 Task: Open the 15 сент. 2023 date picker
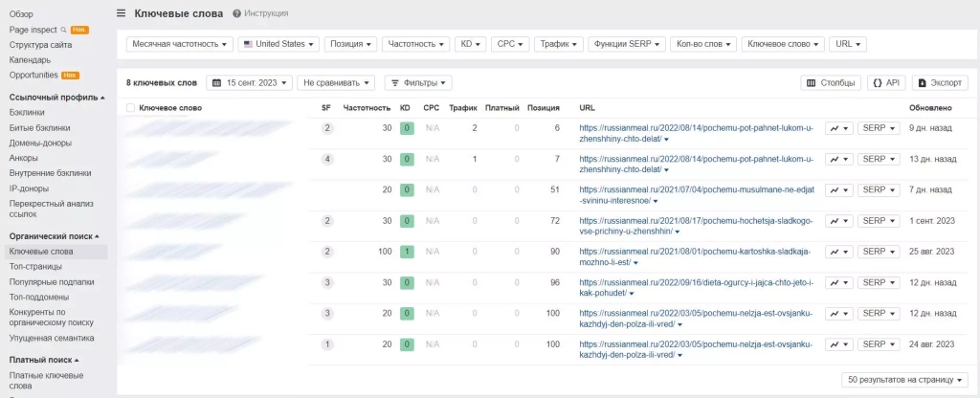(250, 82)
